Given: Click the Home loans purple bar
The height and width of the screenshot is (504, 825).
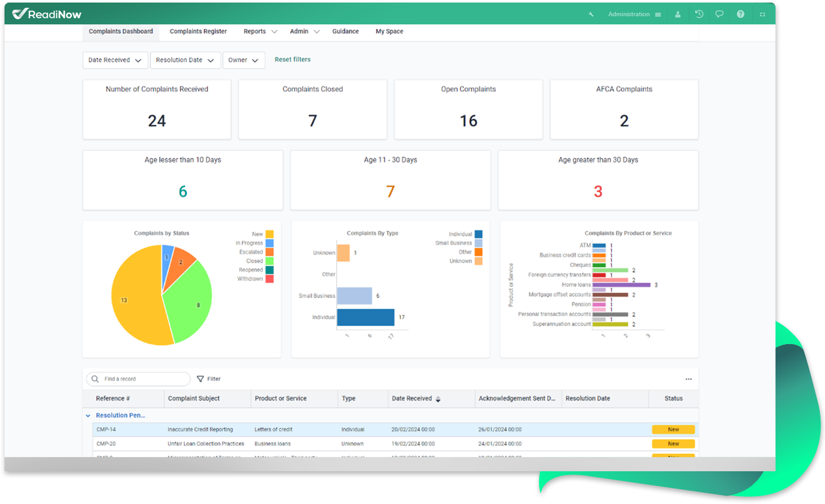Looking at the screenshot, I should click(x=621, y=285).
